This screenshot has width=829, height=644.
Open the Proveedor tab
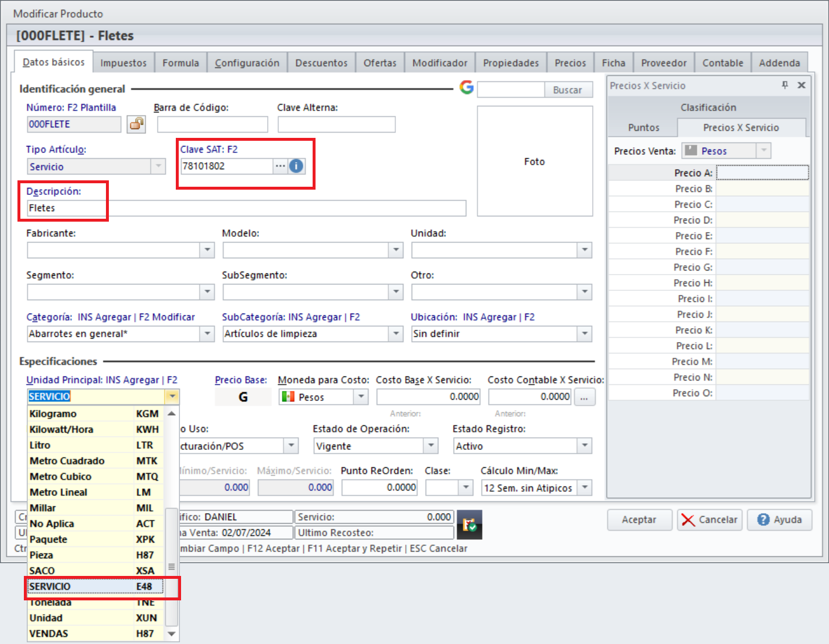tap(664, 63)
